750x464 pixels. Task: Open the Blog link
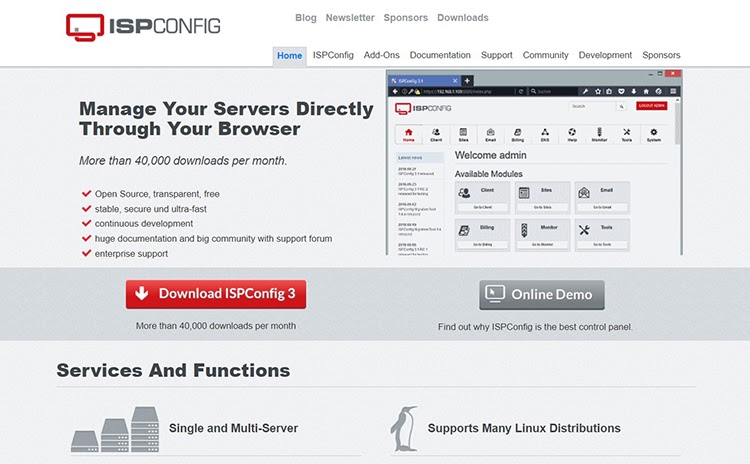tap(306, 18)
